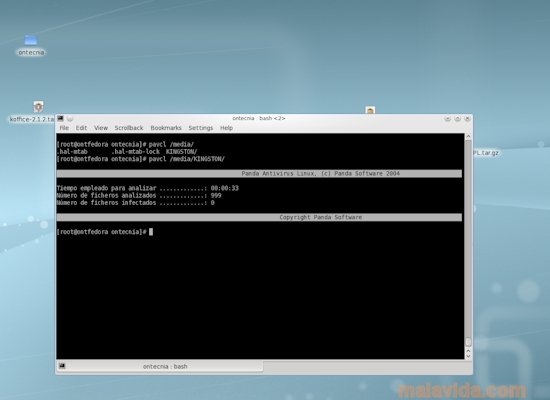
Task: Click the 'Tiempo empleado para analizar' line
Action: click(x=148, y=188)
